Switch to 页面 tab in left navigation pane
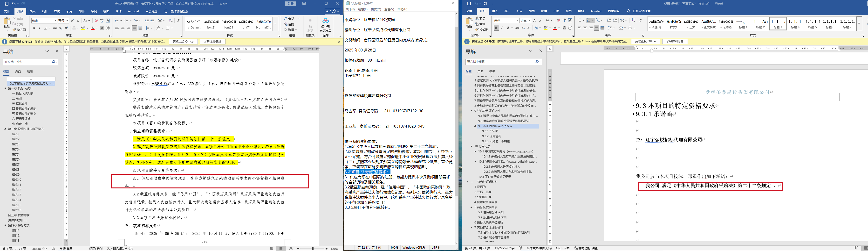The width and height of the screenshot is (868, 251). click(18, 72)
